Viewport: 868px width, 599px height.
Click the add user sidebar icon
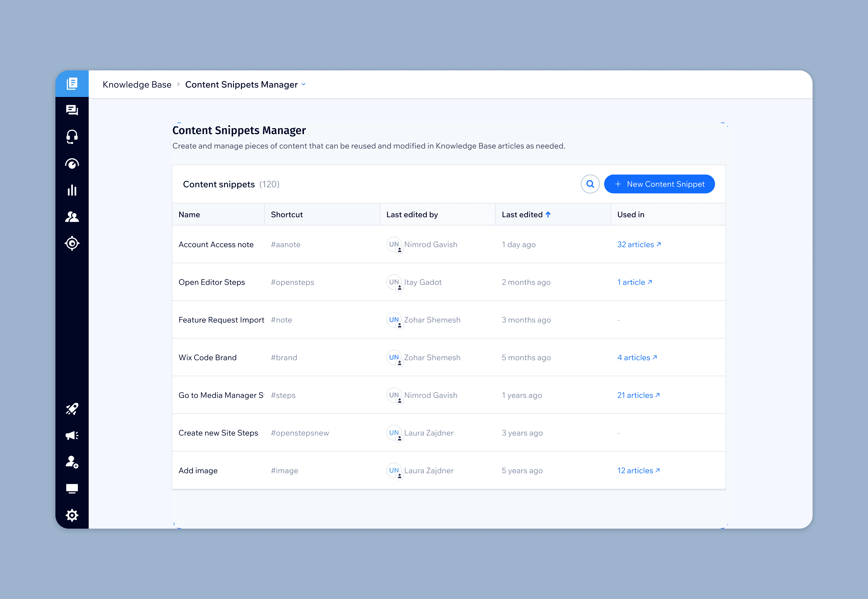pyautogui.click(x=72, y=462)
